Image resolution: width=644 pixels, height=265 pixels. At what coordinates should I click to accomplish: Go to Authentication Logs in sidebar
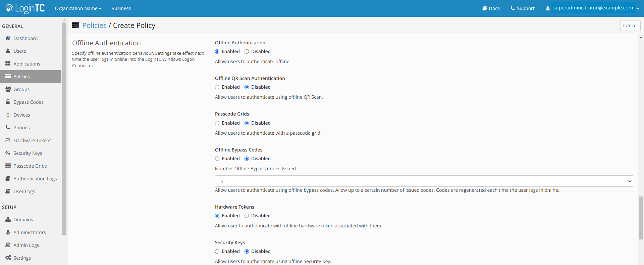click(x=35, y=179)
